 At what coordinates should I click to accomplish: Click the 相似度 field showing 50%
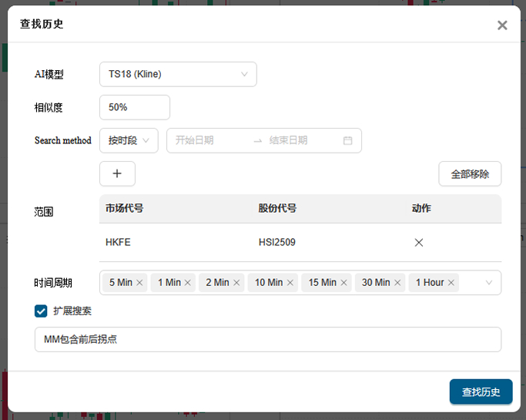[x=134, y=107]
